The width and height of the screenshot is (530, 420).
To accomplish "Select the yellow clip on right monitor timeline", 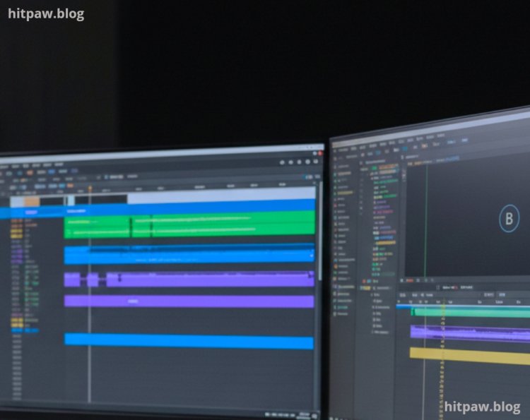I will click(469, 356).
